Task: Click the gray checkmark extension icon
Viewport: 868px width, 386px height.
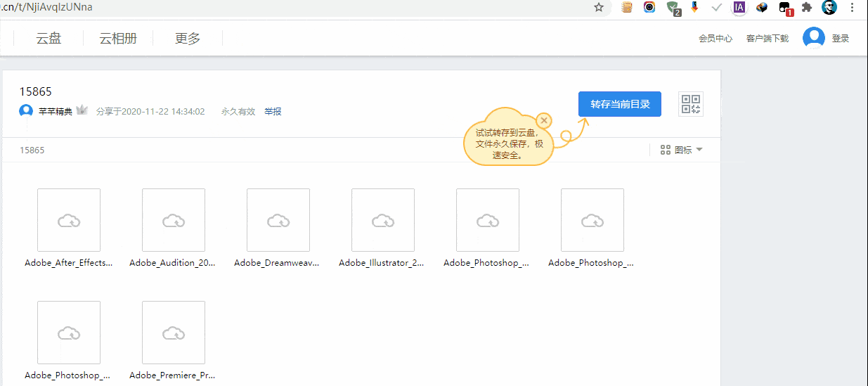Action: (x=717, y=7)
